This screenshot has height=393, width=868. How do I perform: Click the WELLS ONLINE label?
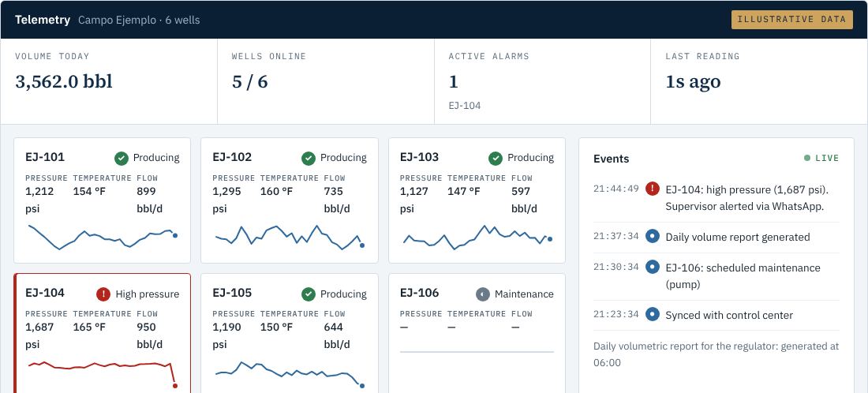click(x=268, y=57)
